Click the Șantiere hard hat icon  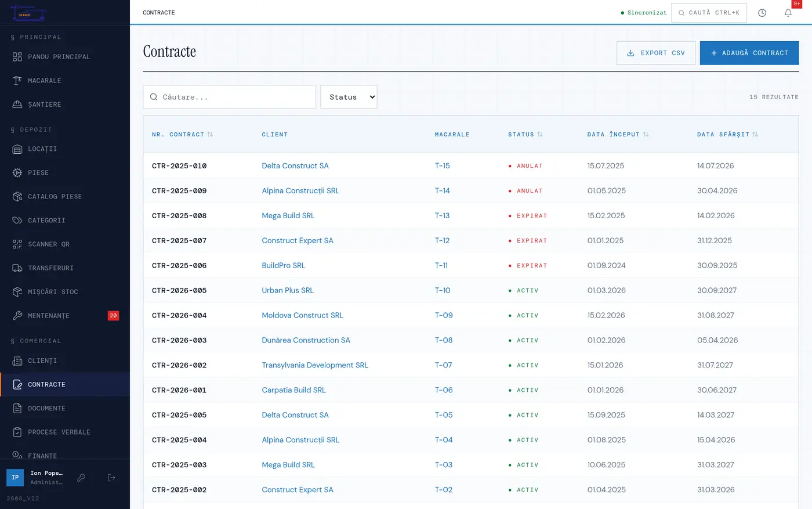17,104
